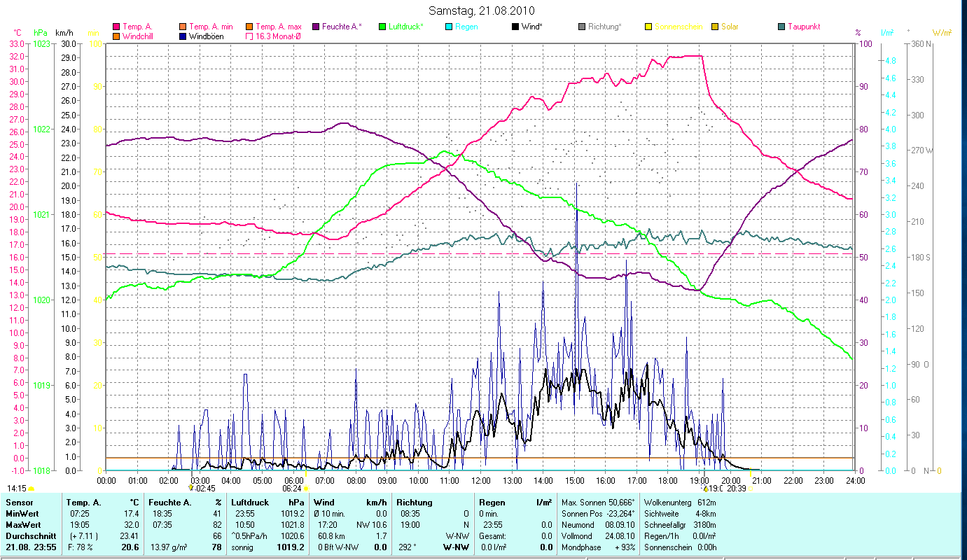
Task: Click the yellow Sonnenschein legend icon
Action: [648, 27]
